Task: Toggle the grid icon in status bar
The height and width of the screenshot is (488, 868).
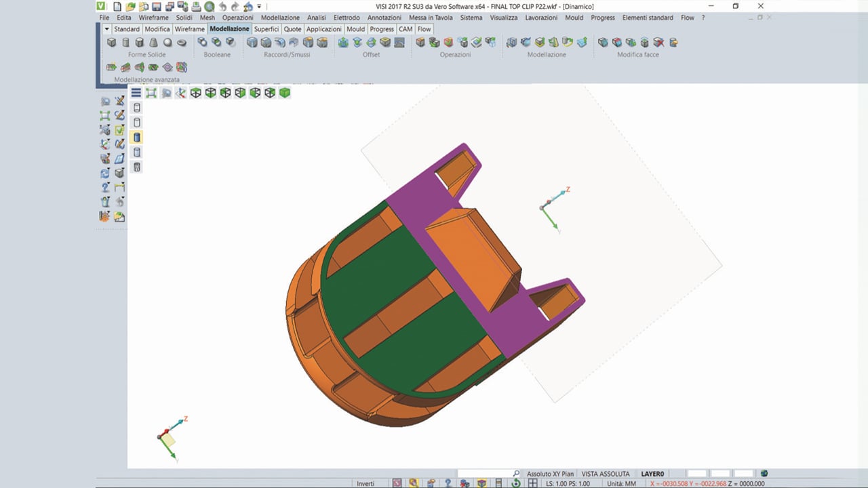Action: pos(532,483)
